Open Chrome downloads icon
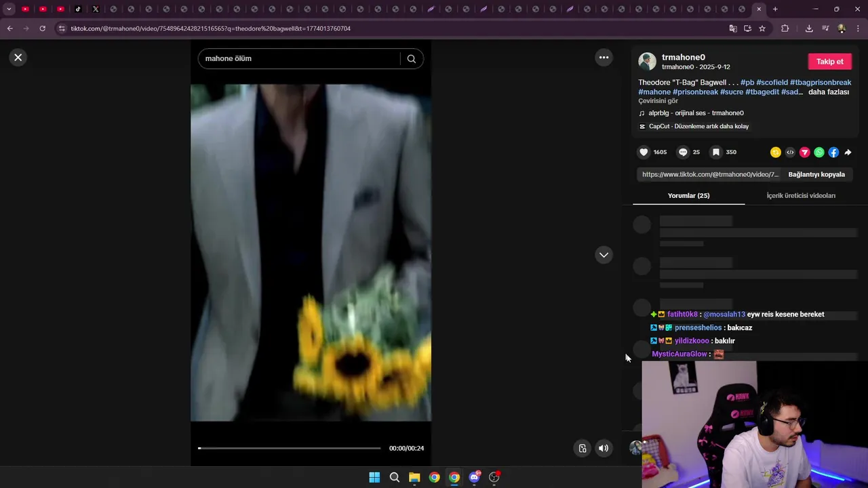This screenshot has width=868, height=488. pos(809,28)
